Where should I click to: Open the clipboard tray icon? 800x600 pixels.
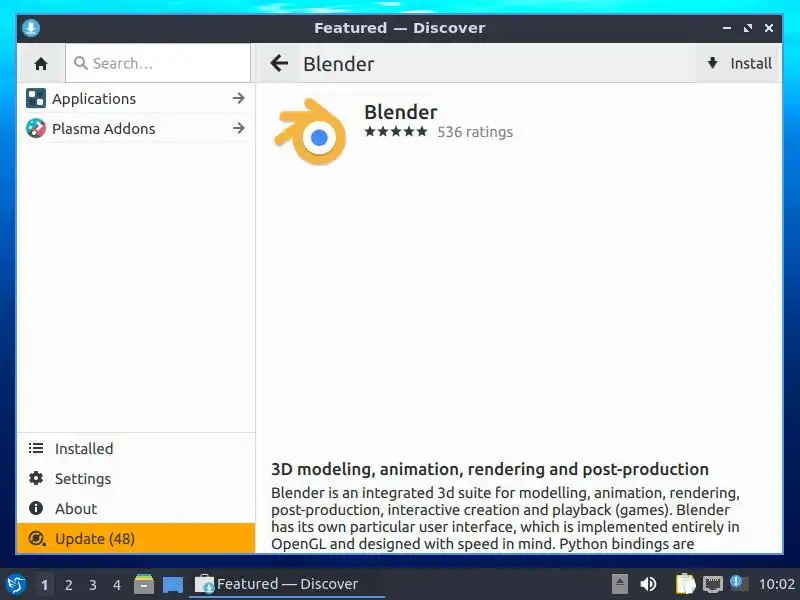[x=685, y=584]
